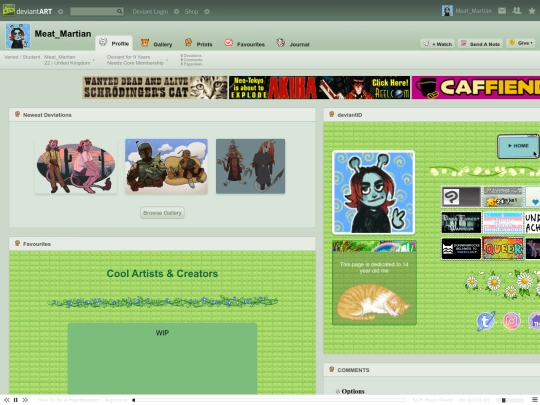
Task: Click the Clip Studio Paint stamp
Action: coord(461,197)
